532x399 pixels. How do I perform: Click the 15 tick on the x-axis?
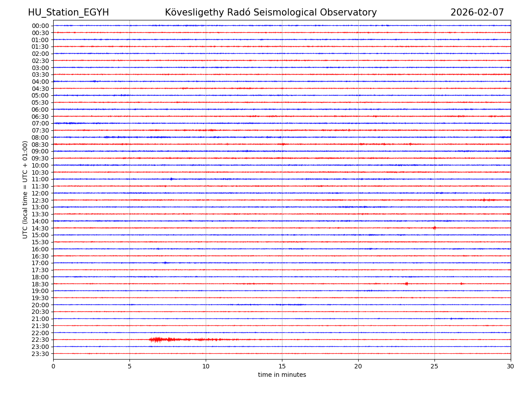[x=282, y=366]
